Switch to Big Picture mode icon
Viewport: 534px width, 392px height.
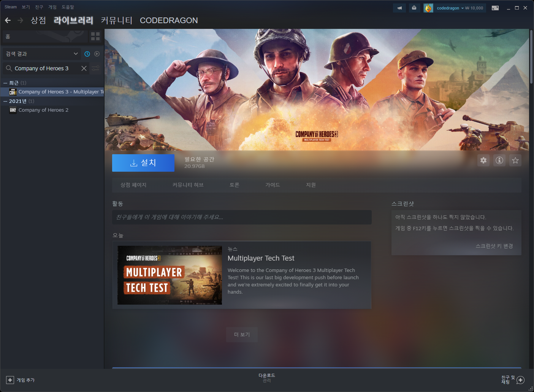click(495, 8)
